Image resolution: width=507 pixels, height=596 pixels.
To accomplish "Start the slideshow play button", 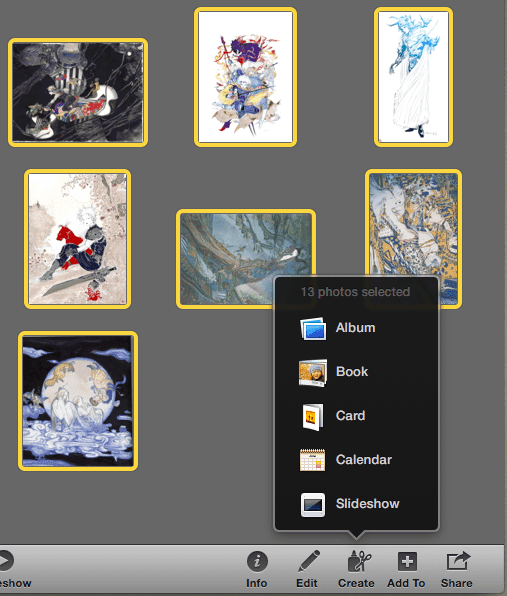I will click(6, 560).
